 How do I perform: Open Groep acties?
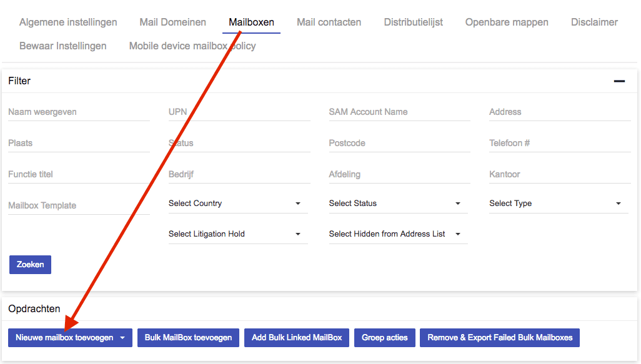[384, 337]
